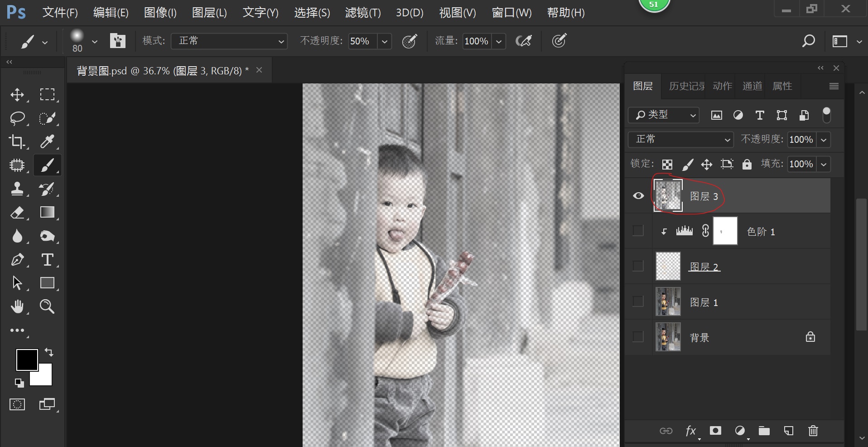
Task: Show layer 图层 2
Action: 638,266
